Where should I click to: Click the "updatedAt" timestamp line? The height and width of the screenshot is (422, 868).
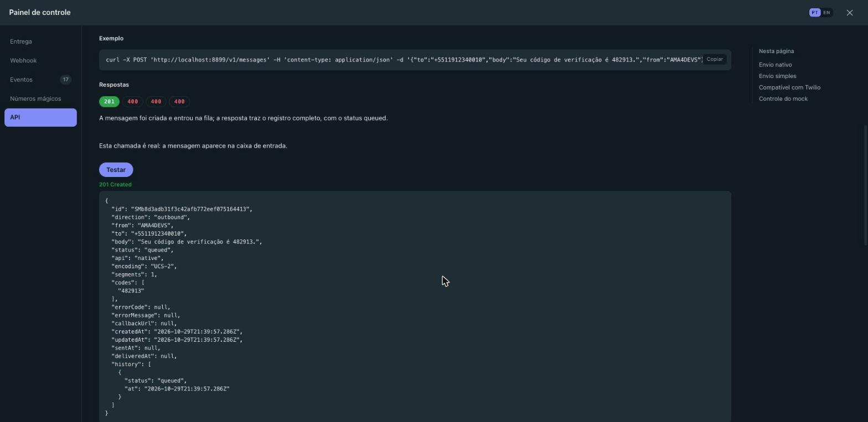[x=177, y=340]
